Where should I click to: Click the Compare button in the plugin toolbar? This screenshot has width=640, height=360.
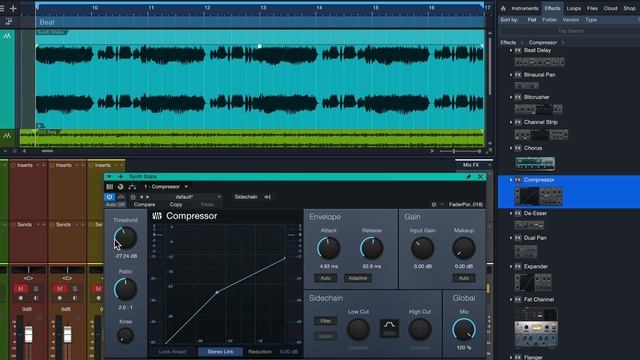(144, 204)
